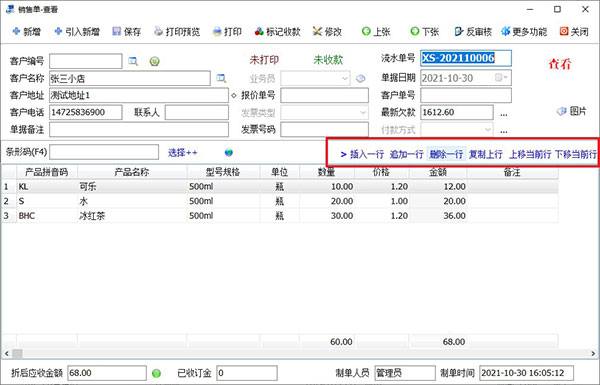Click 插入一行 to insert a row
This screenshot has height=385, width=600.
(367, 154)
